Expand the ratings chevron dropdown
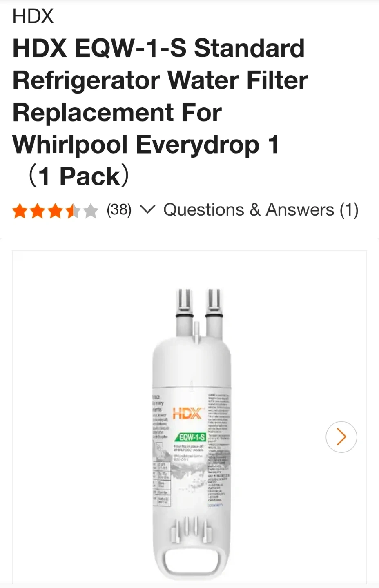379x588 pixels. 147,209
